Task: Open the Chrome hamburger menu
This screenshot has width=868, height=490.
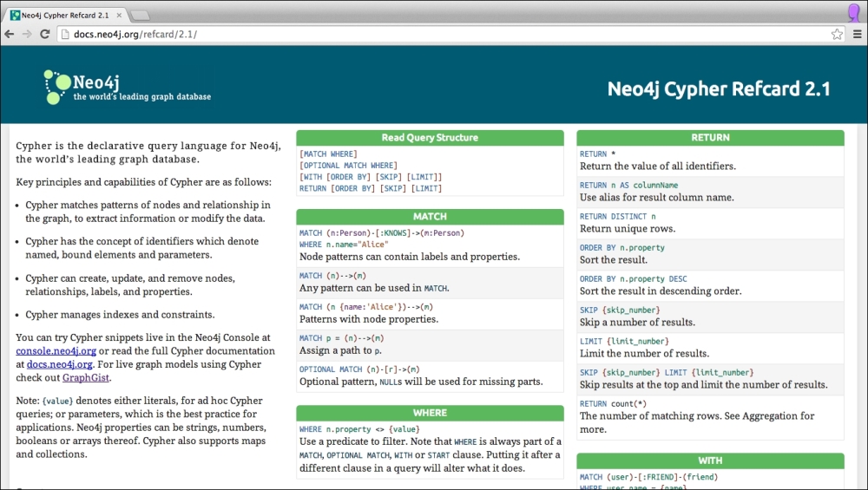Action: pos(857,35)
